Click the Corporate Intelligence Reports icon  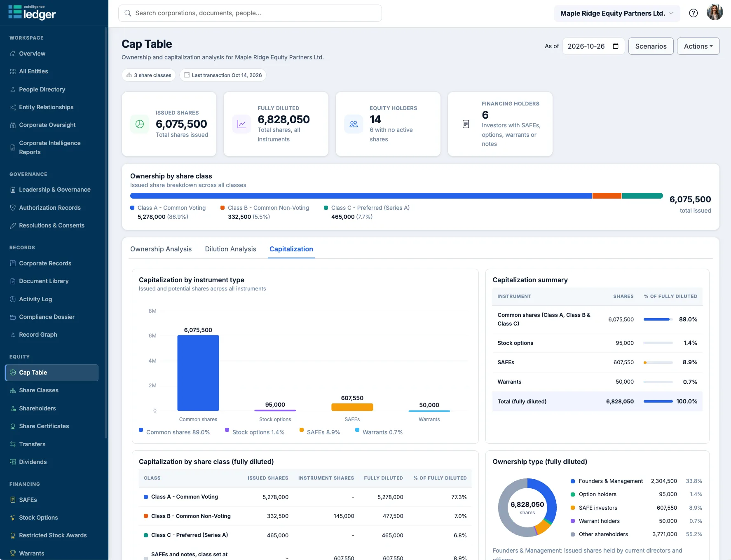pos(13,148)
